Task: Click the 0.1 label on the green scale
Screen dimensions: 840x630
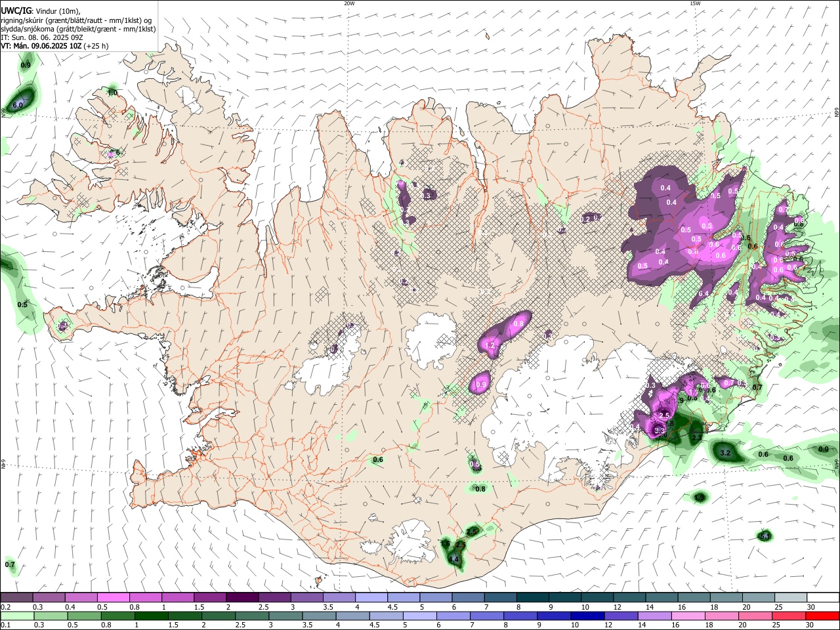Action: tap(6, 625)
